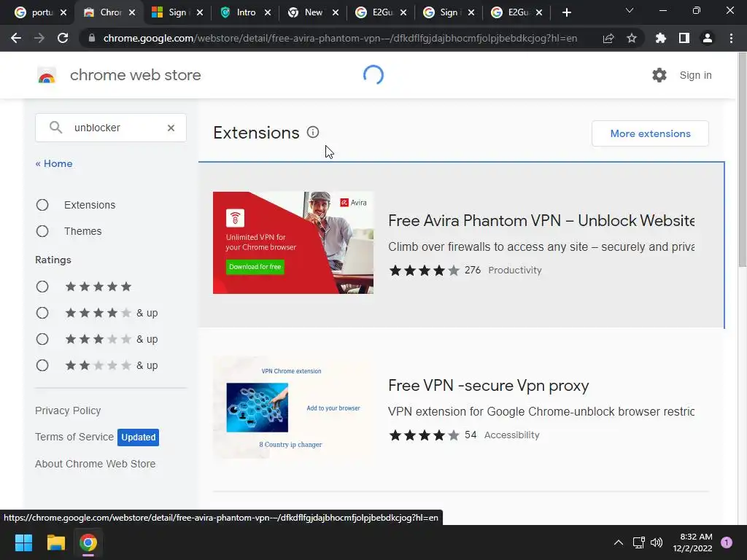Open the tab search dropdown
747x560 pixels.
pyautogui.click(x=630, y=10)
